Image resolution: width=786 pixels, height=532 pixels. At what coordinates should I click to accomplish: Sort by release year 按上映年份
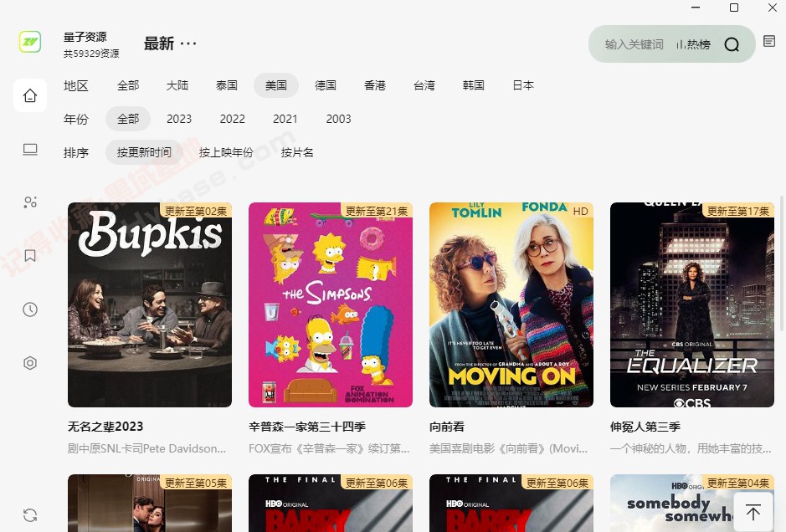[x=226, y=152]
